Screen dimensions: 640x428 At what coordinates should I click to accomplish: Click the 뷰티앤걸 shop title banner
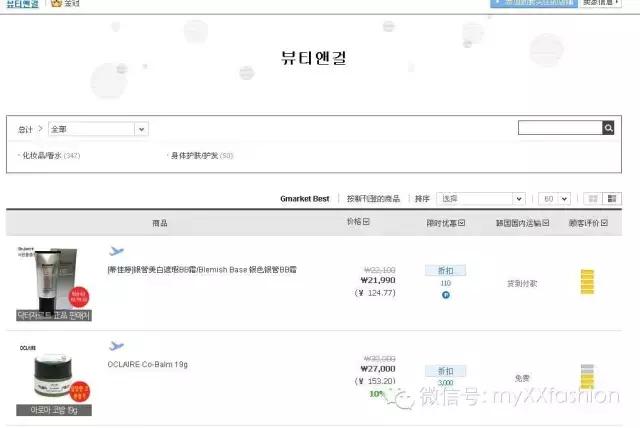click(313, 58)
